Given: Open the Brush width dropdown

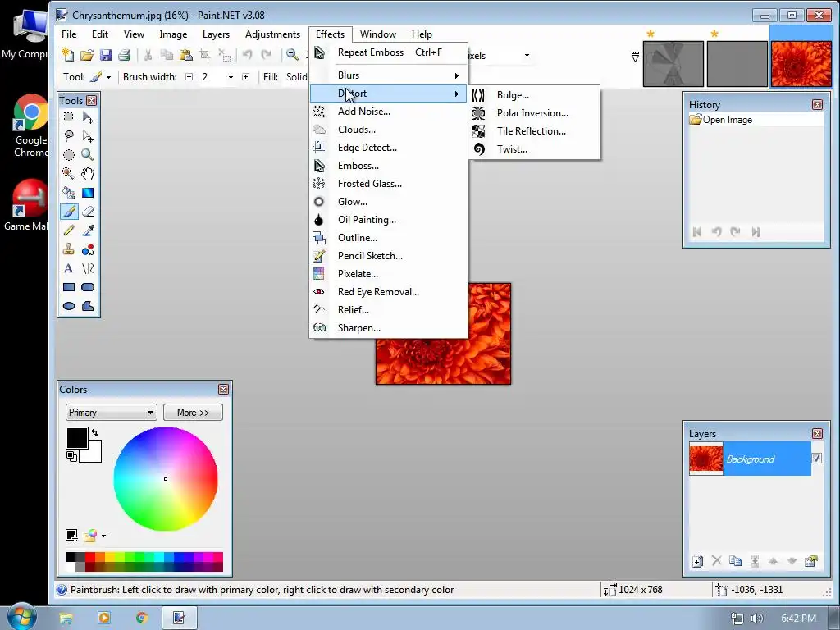Looking at the screenshot, I should click(231, 77).
